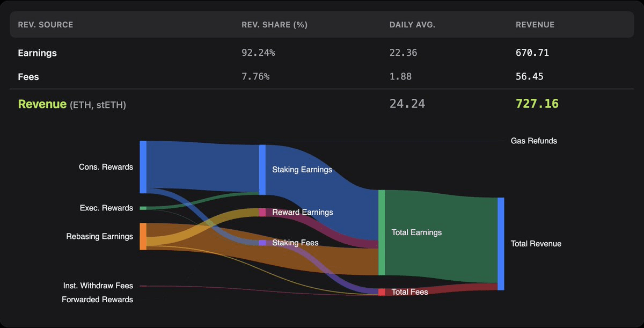Click the Inst. Withdraw Fees label
This screenshot has width=644, height=328.
(98, 286)
